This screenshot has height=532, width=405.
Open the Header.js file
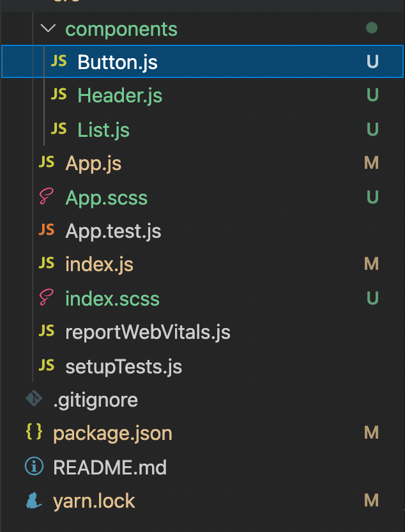click(120, 96)
